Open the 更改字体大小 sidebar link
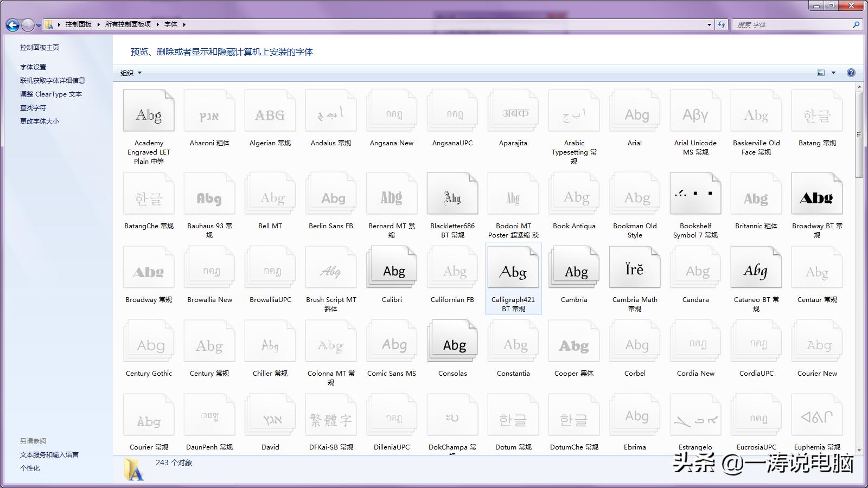Viewport: 868px width, 488px height. click(40, 121)
